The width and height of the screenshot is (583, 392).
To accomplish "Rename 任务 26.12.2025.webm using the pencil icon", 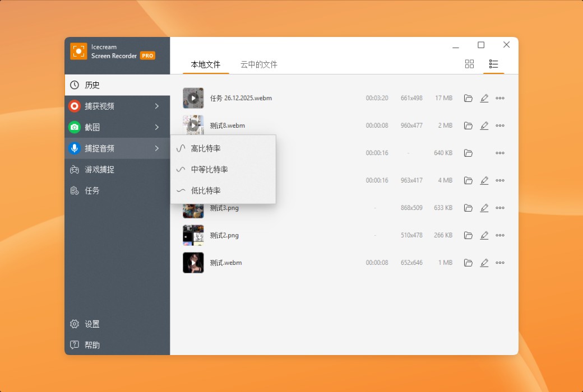I will pos(484,97).
